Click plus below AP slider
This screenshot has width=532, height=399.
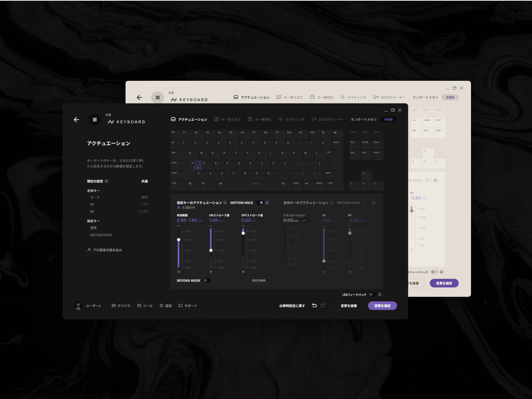324,272
